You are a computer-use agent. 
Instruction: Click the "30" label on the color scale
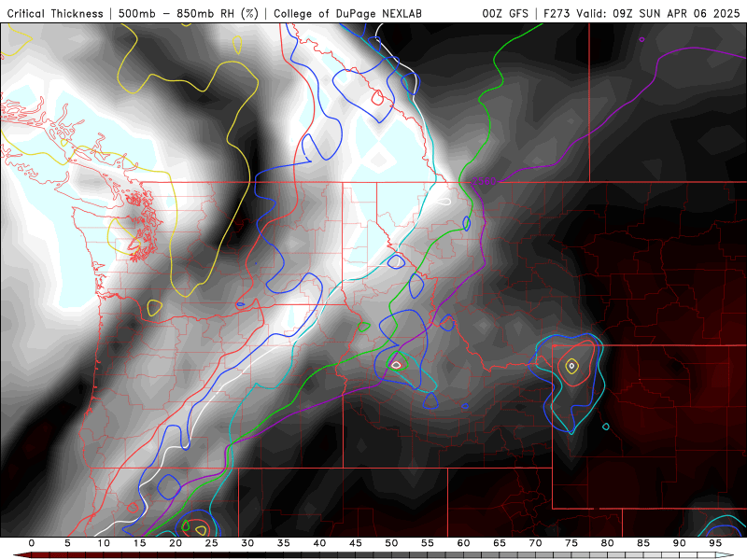point(247,543)
